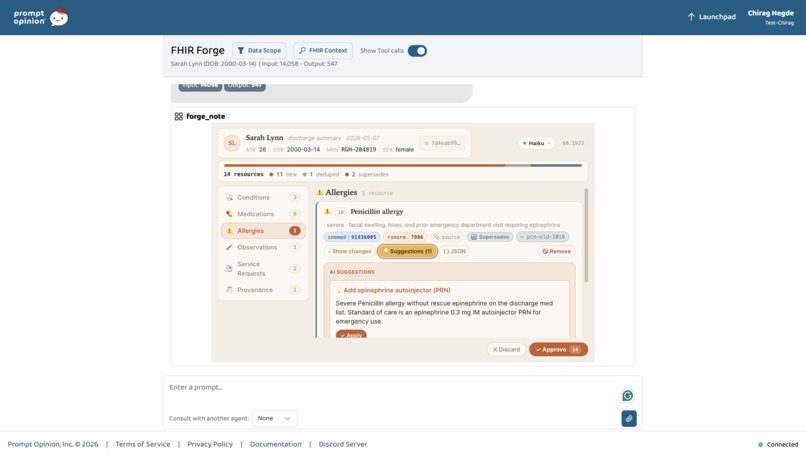Viewport: 806px width, 458px height.
Task: Click the Medications pill icon
Action: click(229, 214)
